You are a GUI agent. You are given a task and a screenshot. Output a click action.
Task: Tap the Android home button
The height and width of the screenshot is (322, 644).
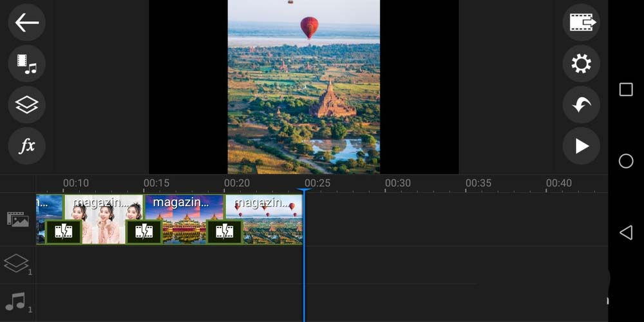point(625,161)
